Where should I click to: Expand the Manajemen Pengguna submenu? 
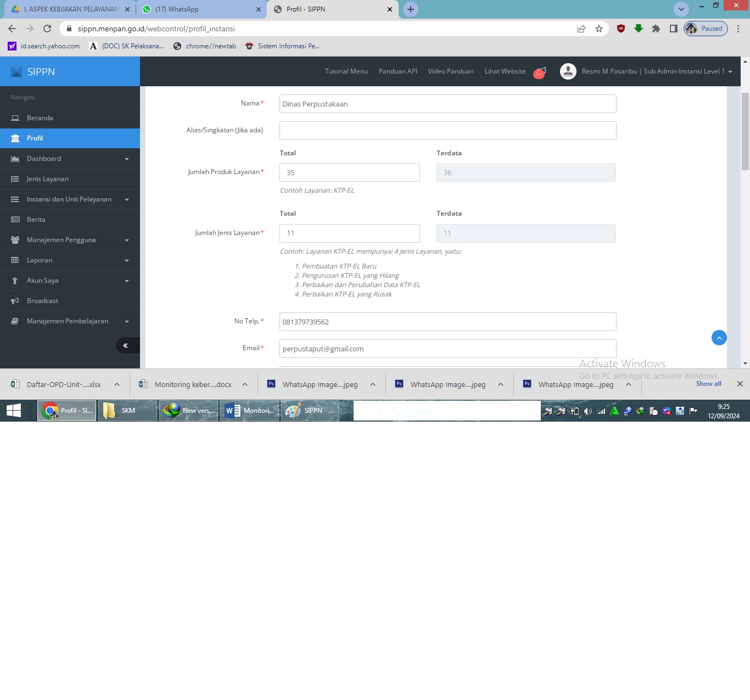[70, 240]
